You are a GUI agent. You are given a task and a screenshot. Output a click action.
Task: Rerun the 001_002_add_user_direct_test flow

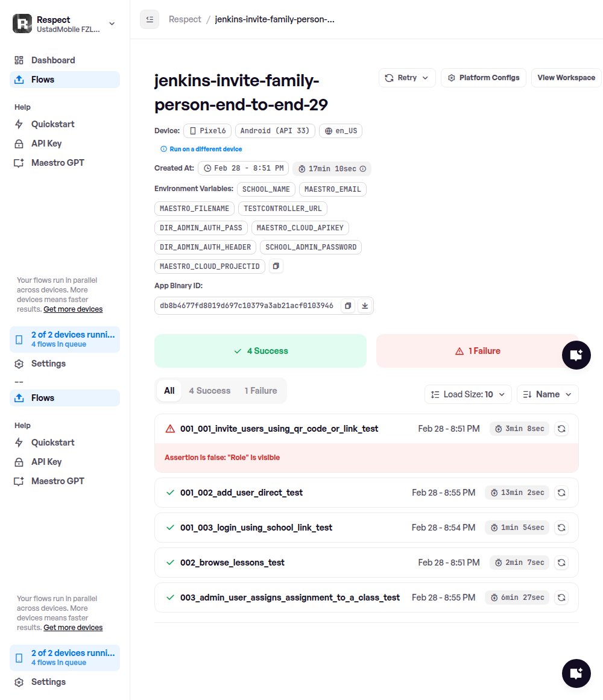pos(561,493)
